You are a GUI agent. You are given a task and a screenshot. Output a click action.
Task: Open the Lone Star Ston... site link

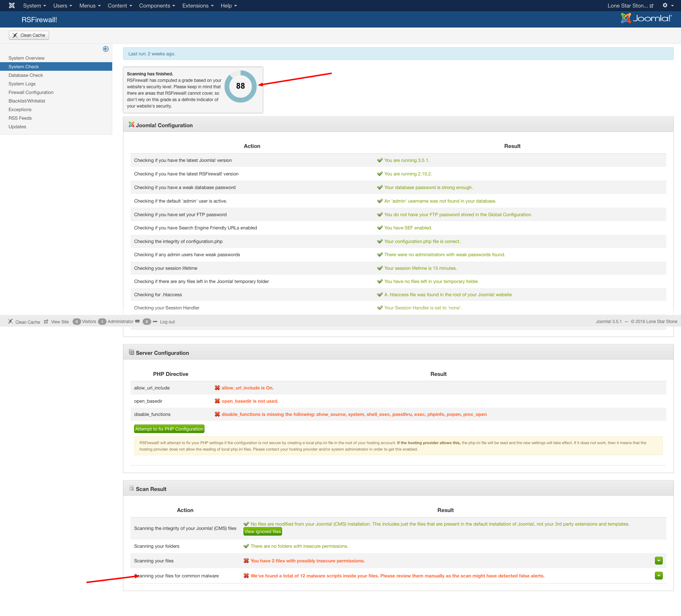tap(630, 5)
